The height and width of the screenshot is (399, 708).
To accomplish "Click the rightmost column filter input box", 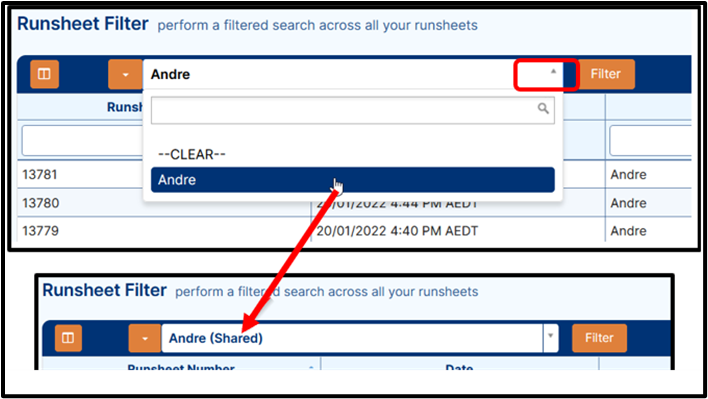I will pyautogui.click(x=650, y=140).
